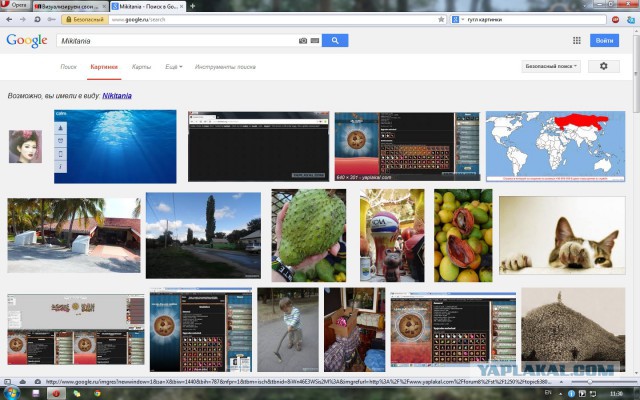The width and height of the screenshot is (640, 400).
Task: Expand the Ещё dropdown menu
Action: click(173, 67)
